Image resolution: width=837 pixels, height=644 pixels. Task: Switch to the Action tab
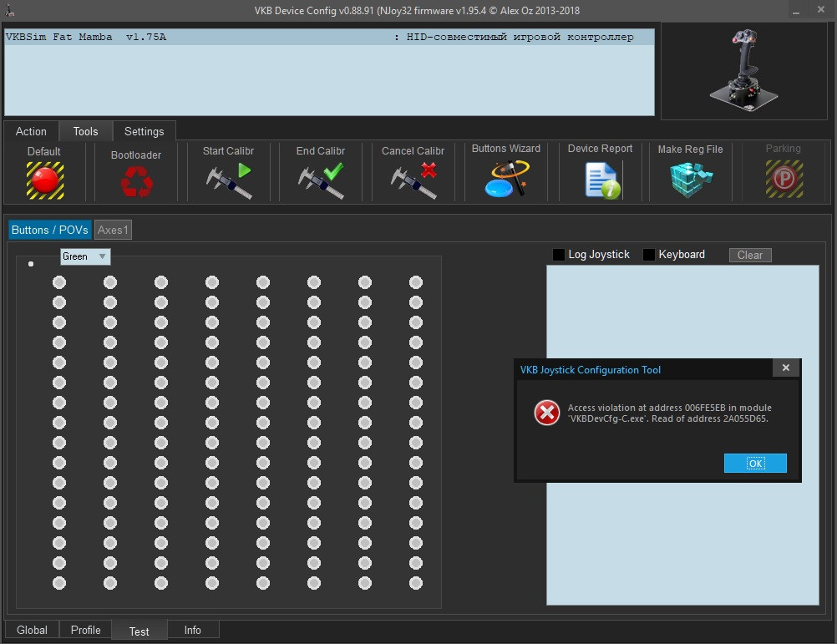pos(31,131)
